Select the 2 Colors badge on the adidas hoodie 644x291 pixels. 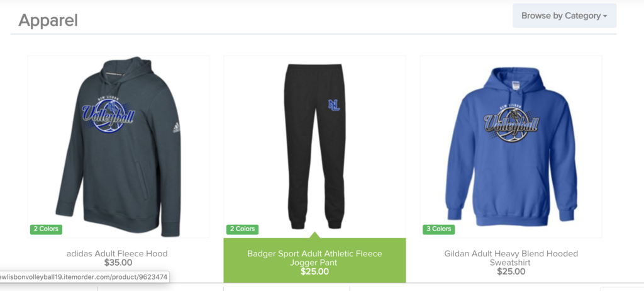46,229
